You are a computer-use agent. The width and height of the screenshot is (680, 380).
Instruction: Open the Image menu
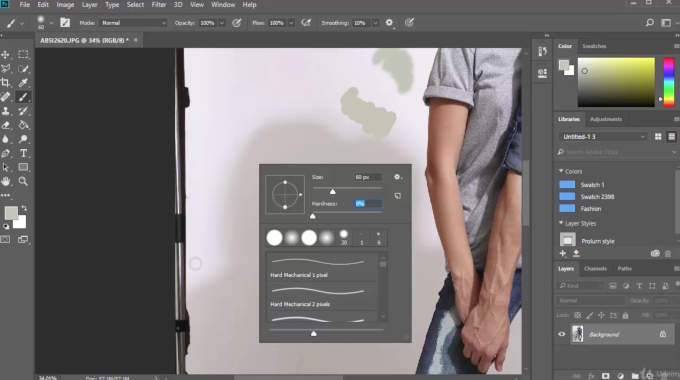coord(65,5)
